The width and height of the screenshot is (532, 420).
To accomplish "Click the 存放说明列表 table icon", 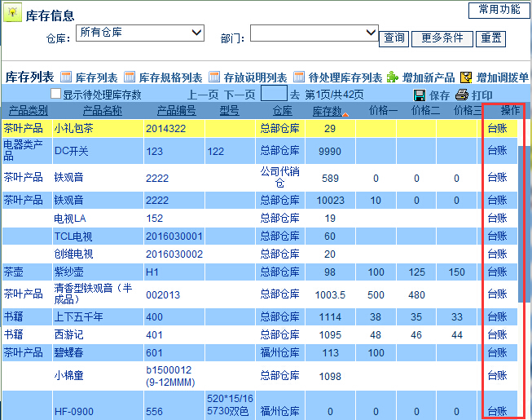I will [x=214, y=77].
